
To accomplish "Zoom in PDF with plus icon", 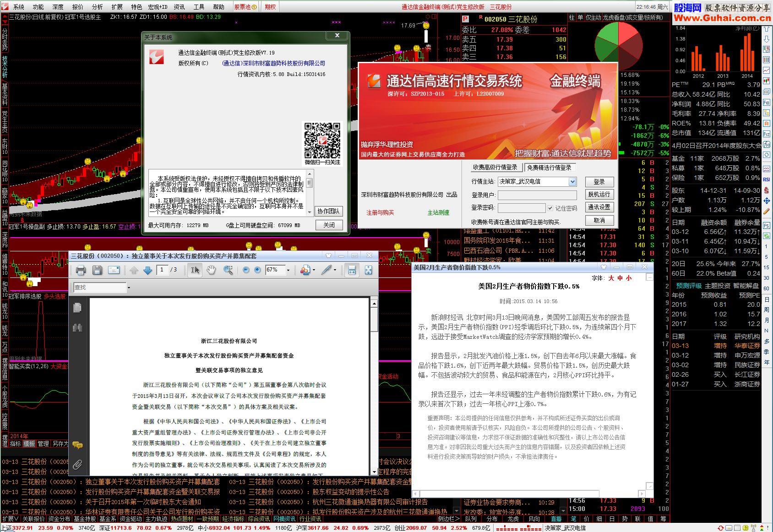I will pos(257,270).
